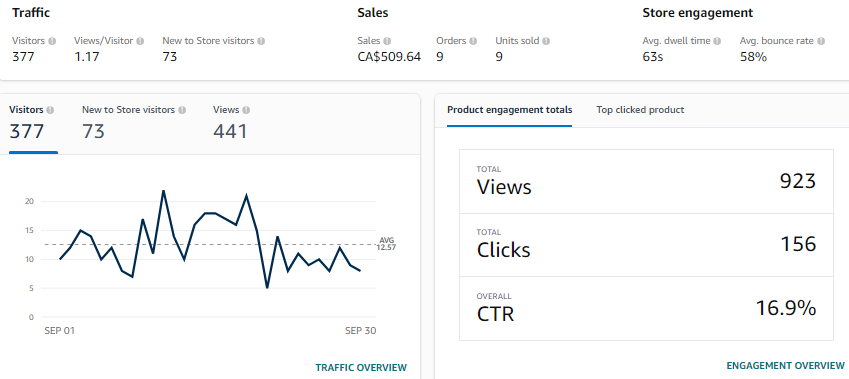Open the Traffic Overview link

point(361,368)
